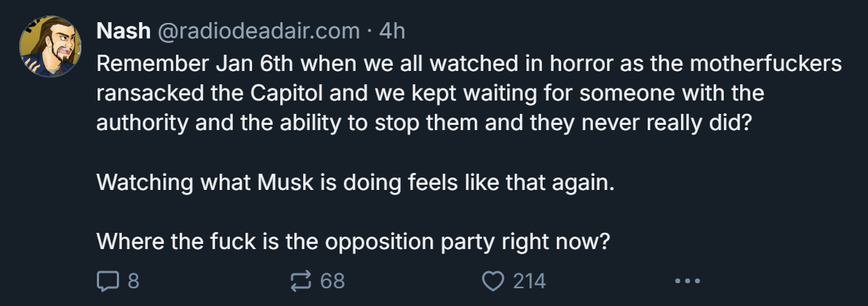Click the repost count 68

[333, 281]
